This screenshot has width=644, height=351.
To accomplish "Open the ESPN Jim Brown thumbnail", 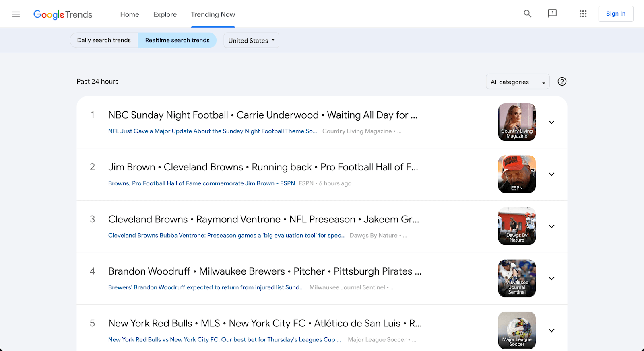I will coord(517,174).
